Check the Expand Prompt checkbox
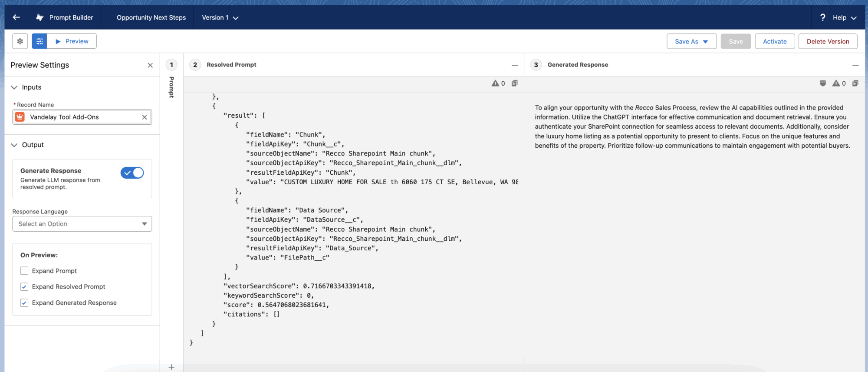 tap(24, 271)
